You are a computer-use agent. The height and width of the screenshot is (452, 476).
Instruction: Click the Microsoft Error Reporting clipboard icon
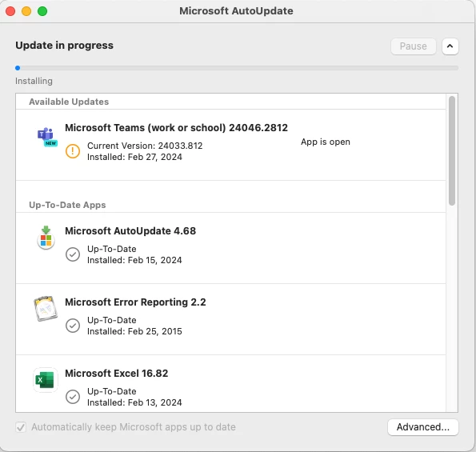[x=46, y=309]
